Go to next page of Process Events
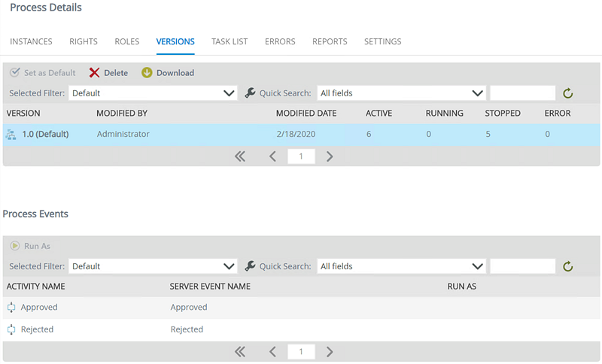This screenshot has width=602, height=364. (x=330, y=351)
